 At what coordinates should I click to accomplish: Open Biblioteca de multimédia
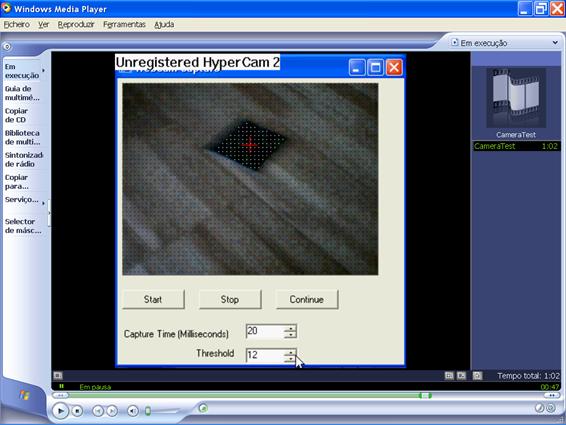(x=22, y=137)
